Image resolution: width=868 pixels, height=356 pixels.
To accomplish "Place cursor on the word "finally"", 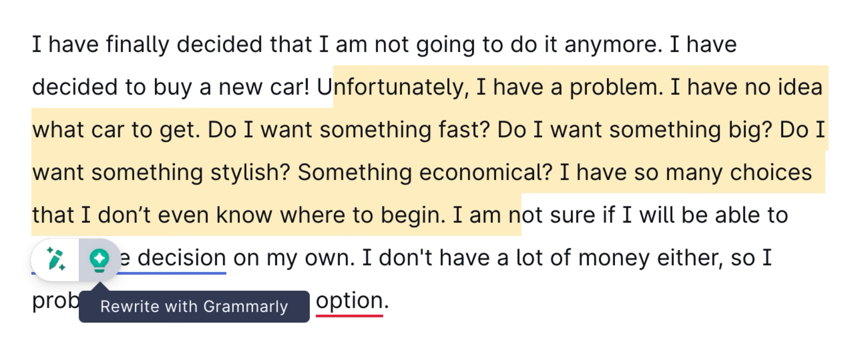I will tap(138, 44).
